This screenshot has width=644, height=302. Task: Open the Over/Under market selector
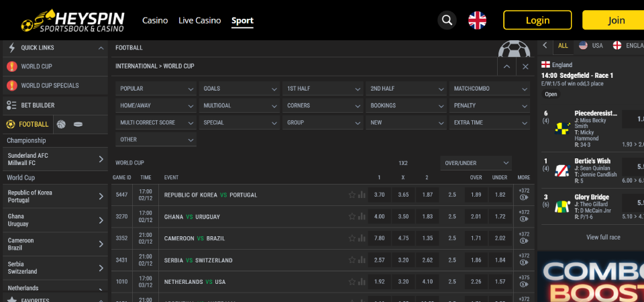coord(476,163)
